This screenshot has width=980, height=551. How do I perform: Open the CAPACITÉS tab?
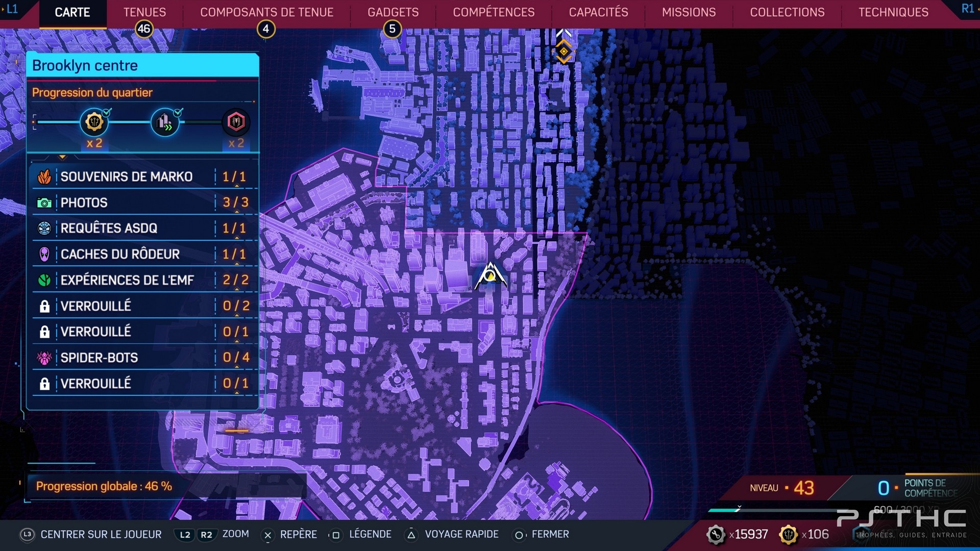click(x=598, y=12)
